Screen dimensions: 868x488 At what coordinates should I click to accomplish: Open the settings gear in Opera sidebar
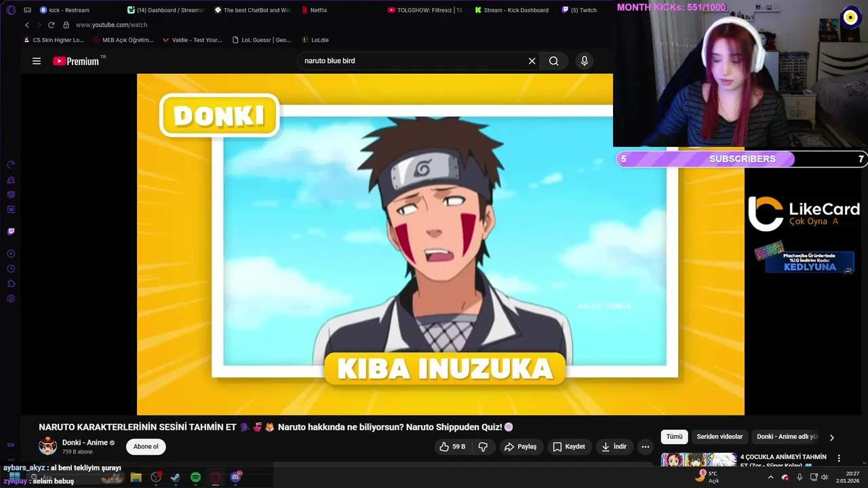click(11, 299)
